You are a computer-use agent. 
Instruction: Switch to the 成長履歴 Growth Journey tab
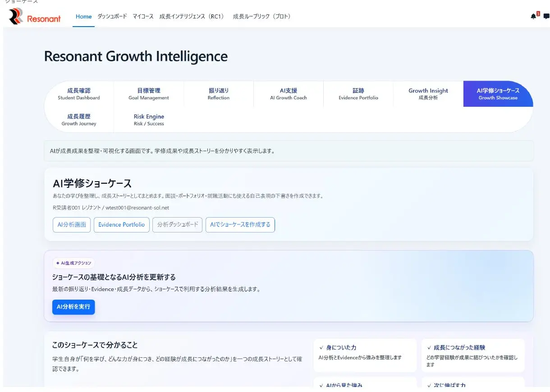point(79,120)
